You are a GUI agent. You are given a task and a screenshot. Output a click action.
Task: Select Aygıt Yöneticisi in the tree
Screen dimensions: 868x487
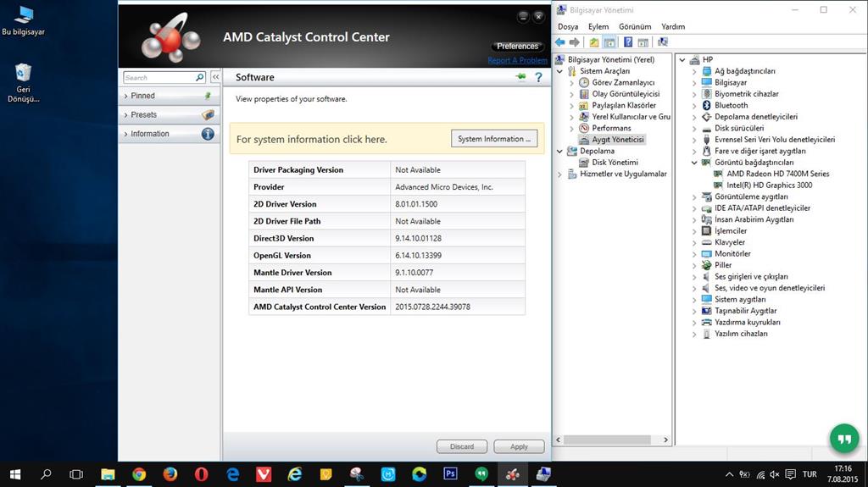tap(617, 140)
